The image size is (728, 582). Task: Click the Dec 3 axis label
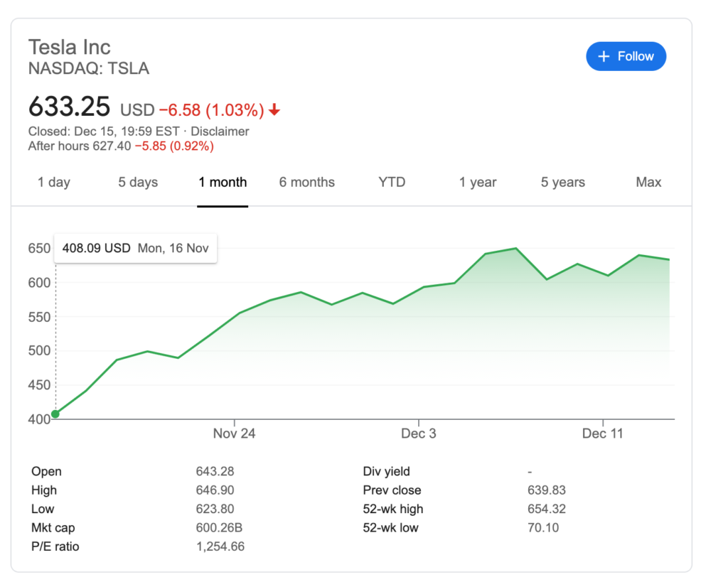coord(419,433)
